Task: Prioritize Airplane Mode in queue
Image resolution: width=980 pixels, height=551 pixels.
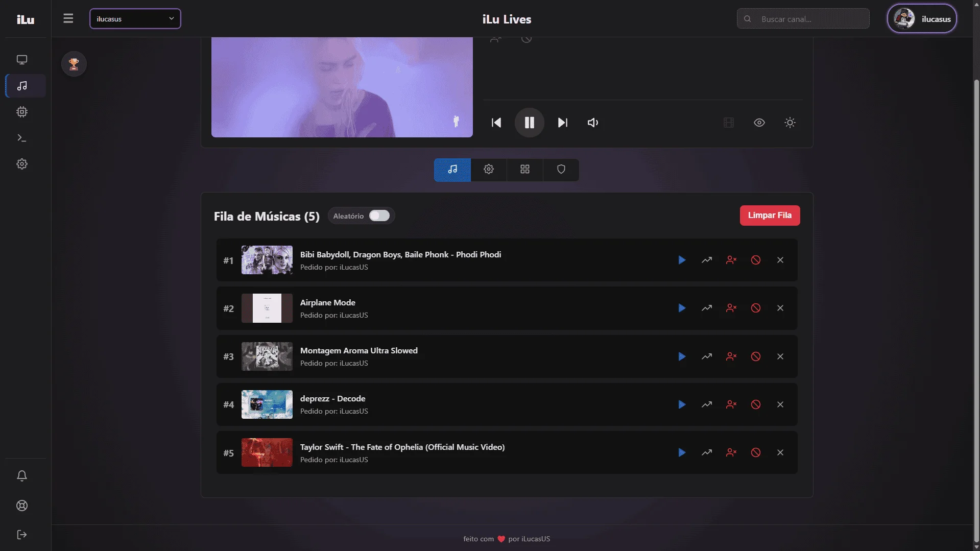Action: point(707,308)
